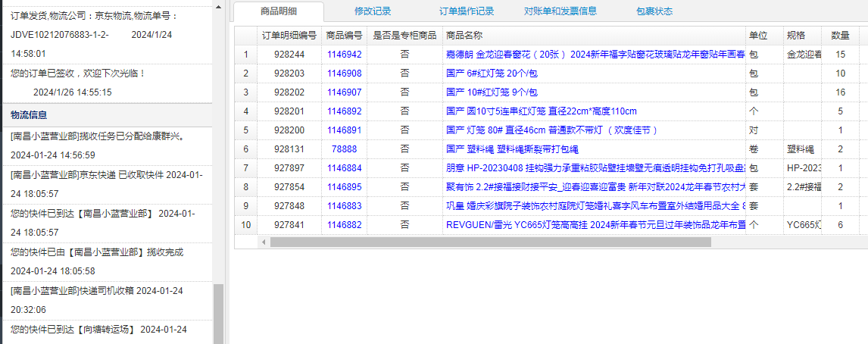Click the 商品编号 column header
Image resolution: width=868 pixels, height=344 pixels.
[345, 36]
